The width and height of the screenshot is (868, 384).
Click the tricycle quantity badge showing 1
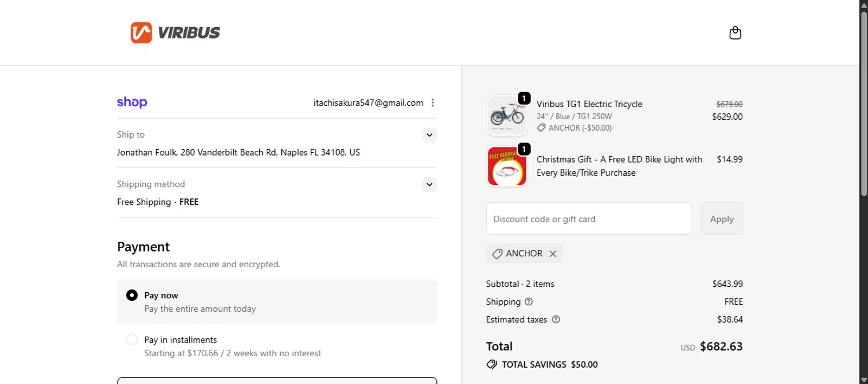[x=524, y=99]
